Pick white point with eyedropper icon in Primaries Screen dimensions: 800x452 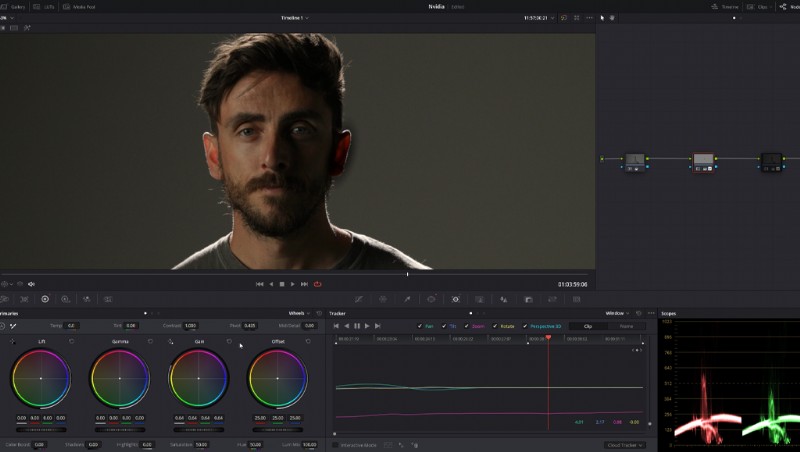[13, 325]
